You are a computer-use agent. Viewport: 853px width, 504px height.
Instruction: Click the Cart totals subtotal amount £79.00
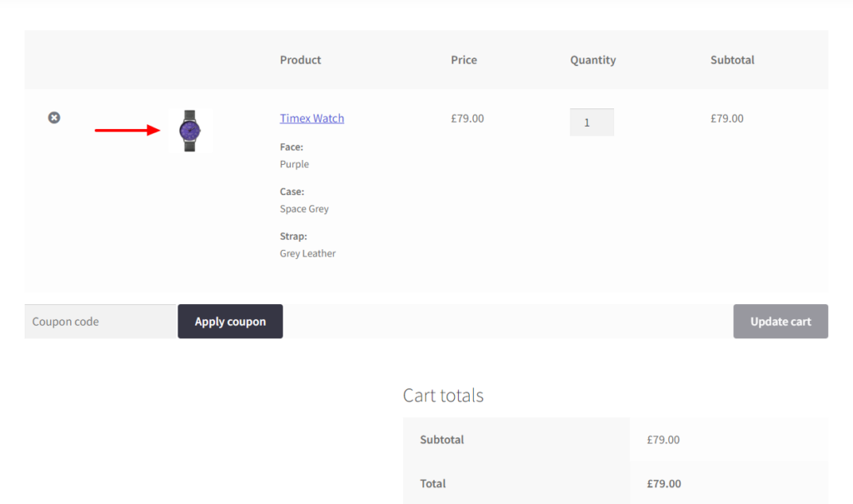663,440
